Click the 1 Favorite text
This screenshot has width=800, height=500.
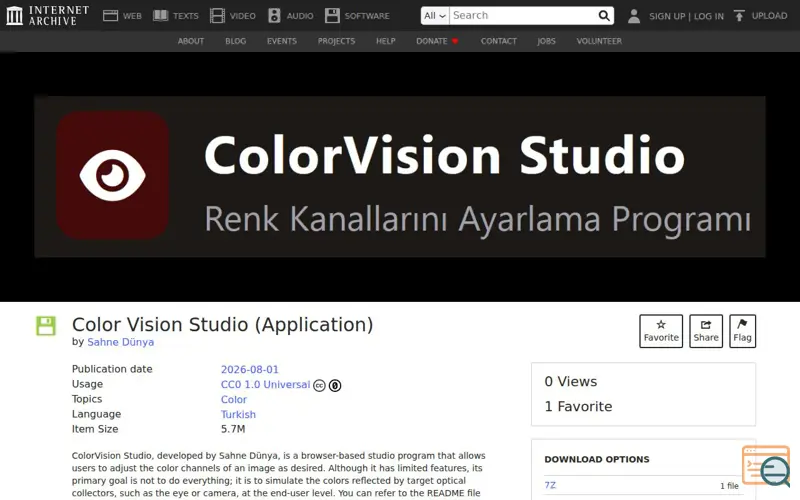(578, 407)
